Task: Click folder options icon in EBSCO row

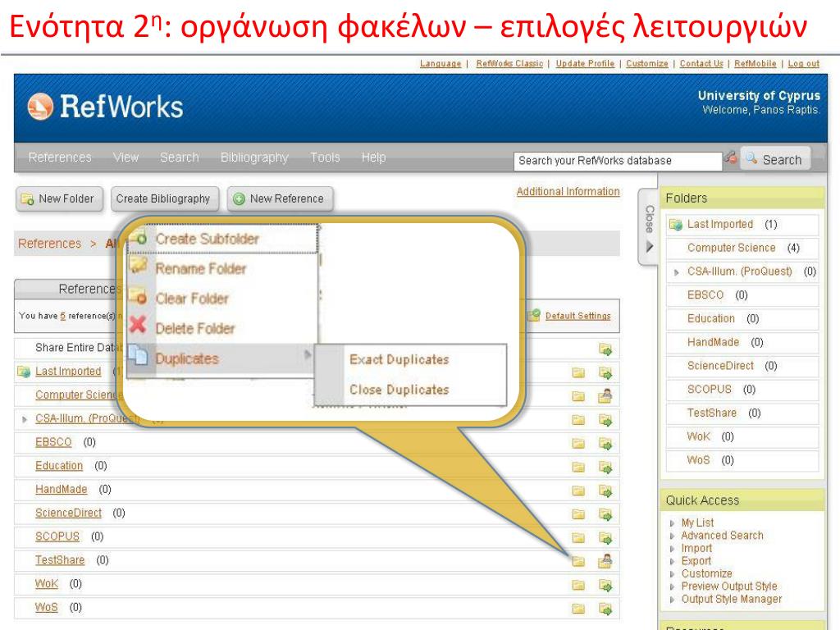Action: [x=578, y=444]
